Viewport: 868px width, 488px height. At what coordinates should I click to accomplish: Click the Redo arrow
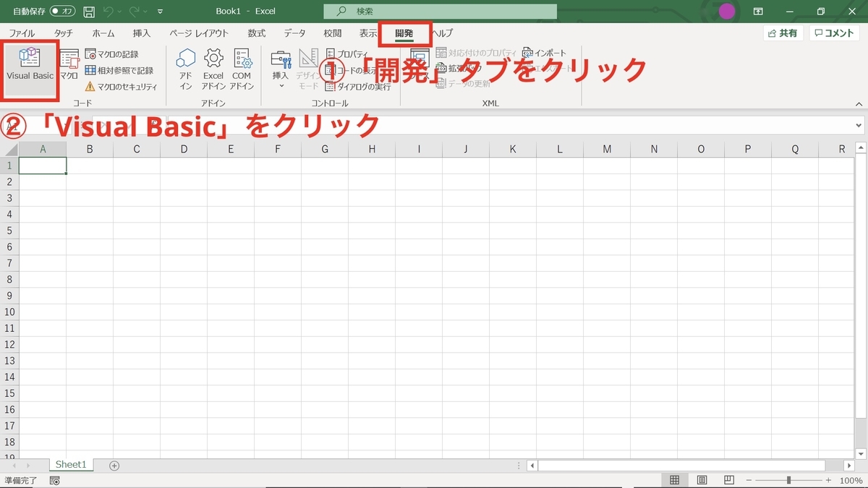tap(134, 12)
